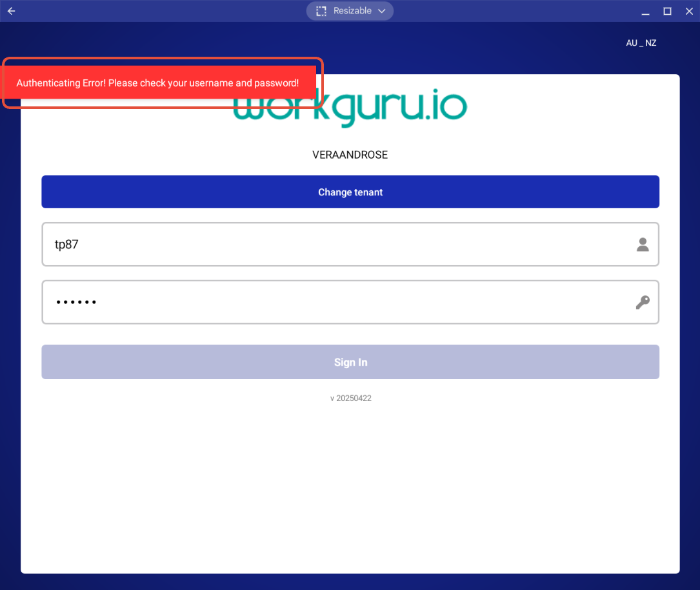700x590 pixels.
Task: Open the Resizable window mode dropdown
Action: coord(350,11)
